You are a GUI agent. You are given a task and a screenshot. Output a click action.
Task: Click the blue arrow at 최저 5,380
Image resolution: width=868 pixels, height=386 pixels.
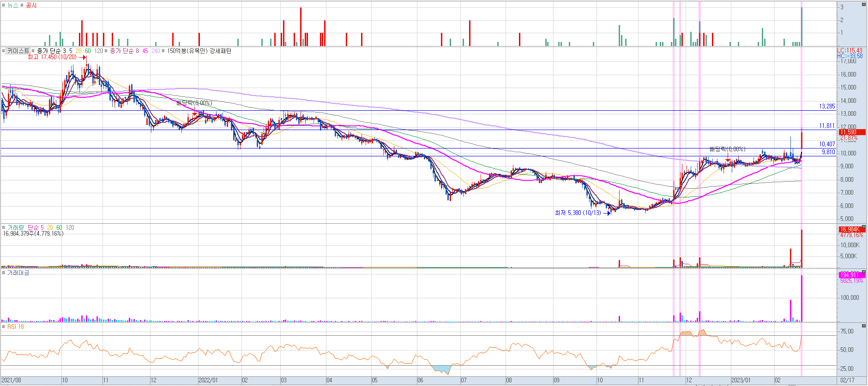tap(607, 213)
